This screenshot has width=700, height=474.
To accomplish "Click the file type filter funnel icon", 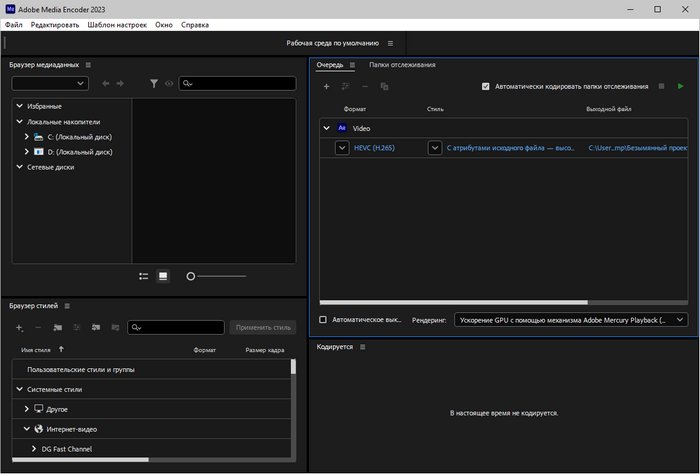I will pos(154,83).
